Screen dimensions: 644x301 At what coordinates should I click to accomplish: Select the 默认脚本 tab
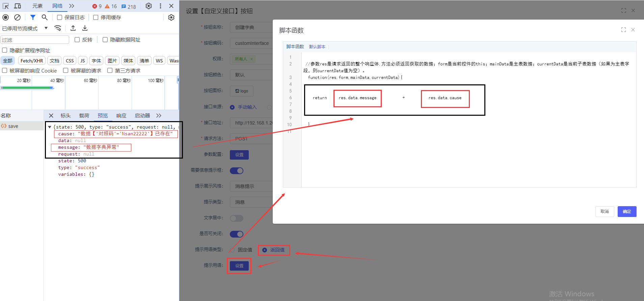317,47
